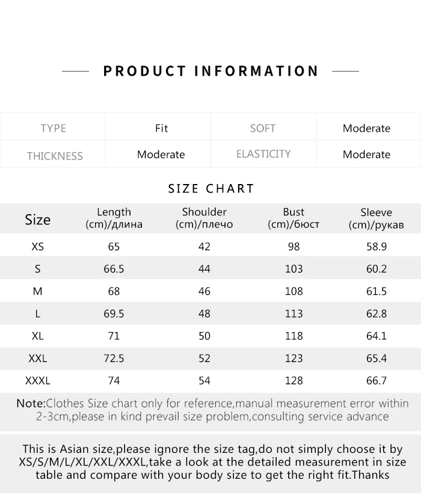
Task: Click the Sleeve (cm) column header
Action: (x=376, y=218)
